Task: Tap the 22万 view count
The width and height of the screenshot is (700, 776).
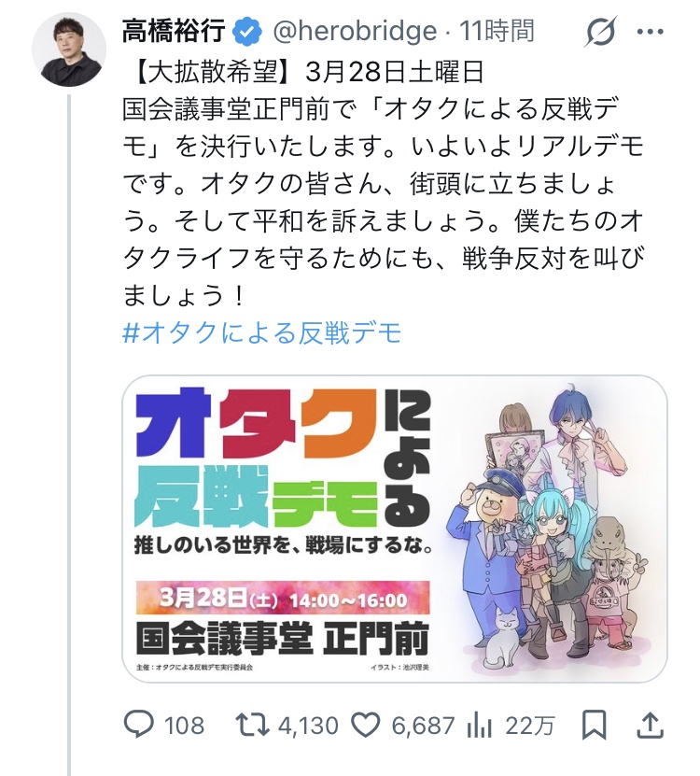Action: pyautogui.click(x=530, y=726)
